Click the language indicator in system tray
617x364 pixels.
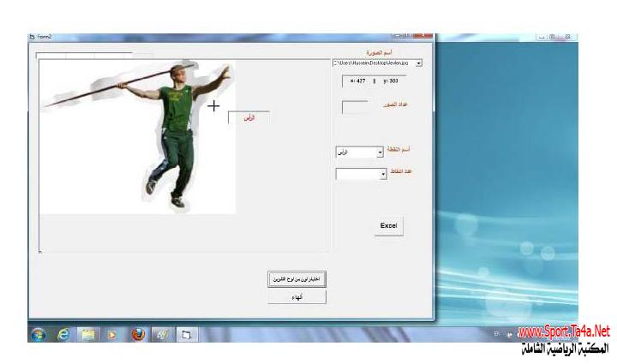click(x=496, y=332)
